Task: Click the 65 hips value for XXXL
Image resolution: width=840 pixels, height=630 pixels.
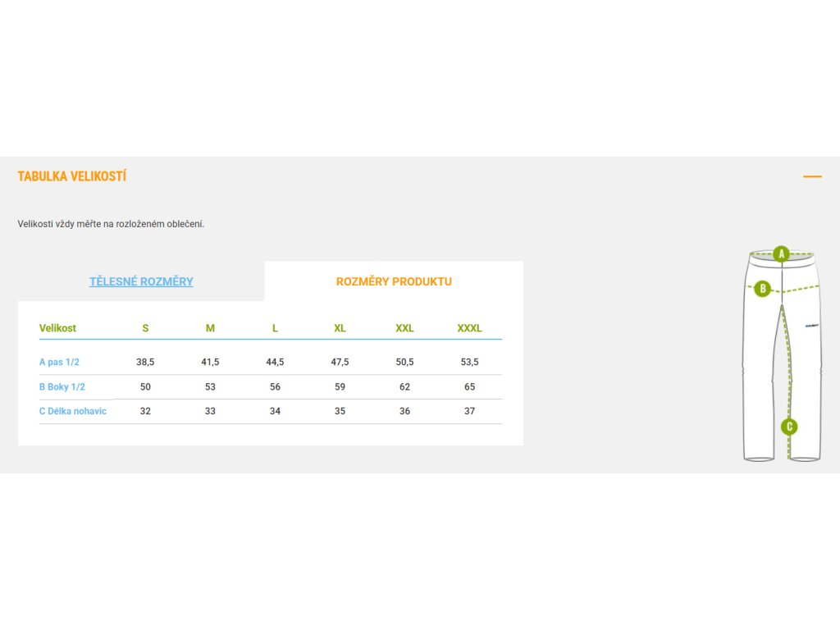Action: pos(469,387)
